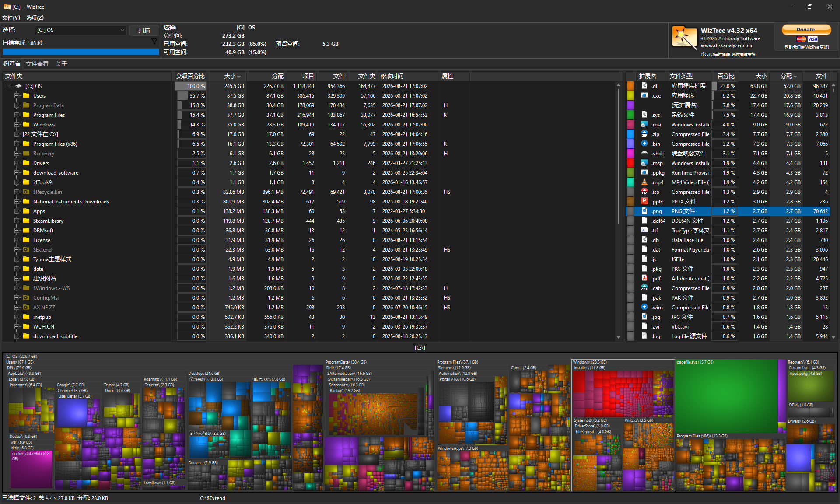Click the .wim file type icon
Image resolution: width=840 pixels, height=504 pixels.
(x=644, y=307)
